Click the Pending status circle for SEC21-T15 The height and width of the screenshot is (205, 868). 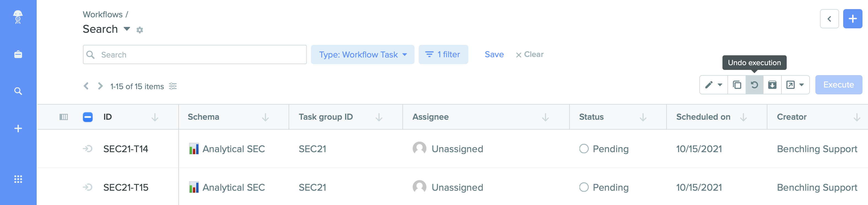pos(584,187)
